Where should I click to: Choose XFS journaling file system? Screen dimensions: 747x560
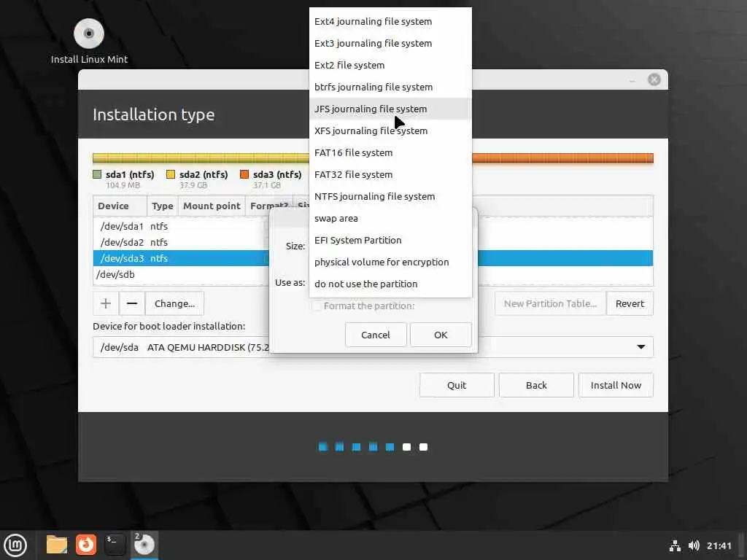390,131
